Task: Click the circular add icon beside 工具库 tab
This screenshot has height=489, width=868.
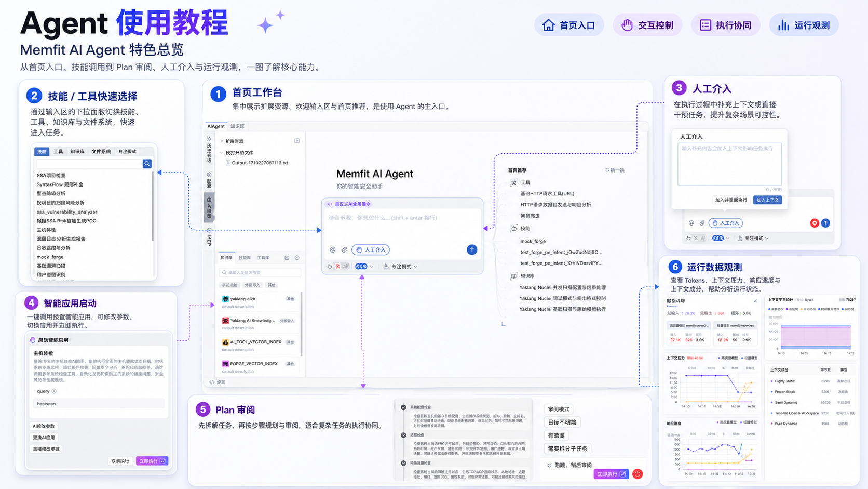Action: coord(297,258)
